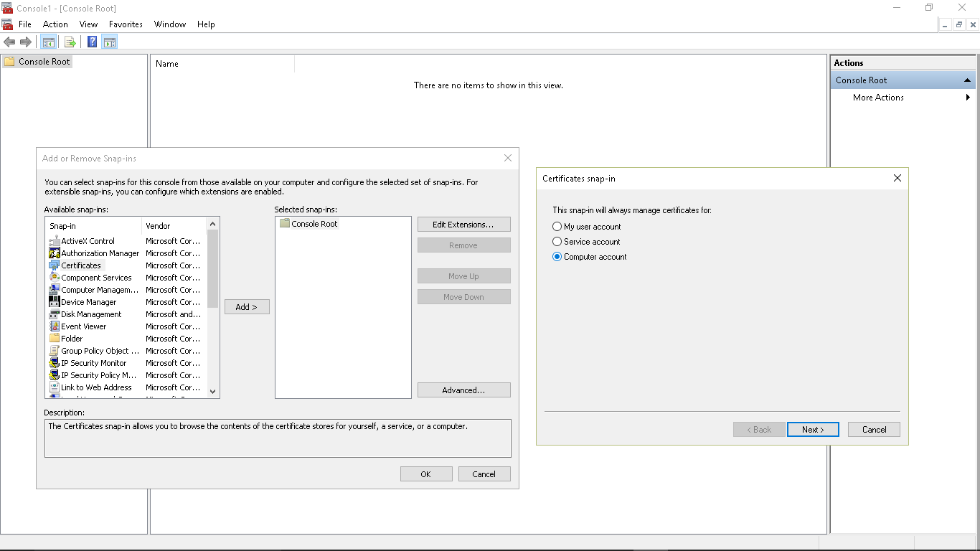Click the back navigation arrow
Screen dimensions: 980x551
coord(9,41)
